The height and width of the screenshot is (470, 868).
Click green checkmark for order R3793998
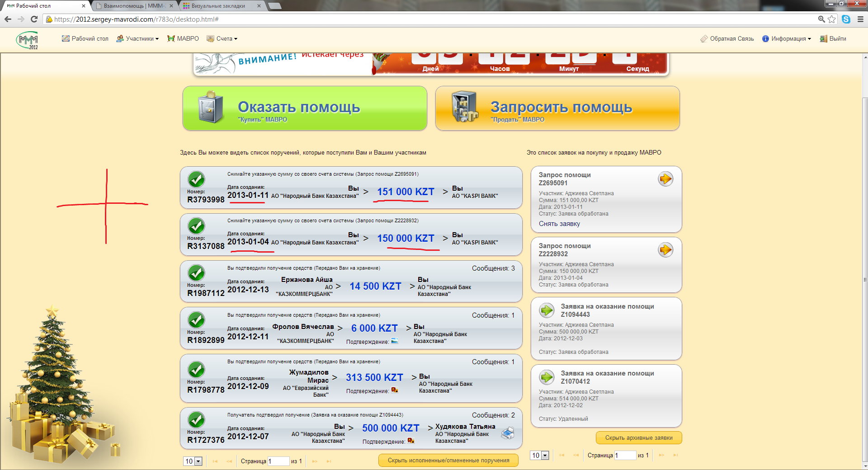(196, 179)
